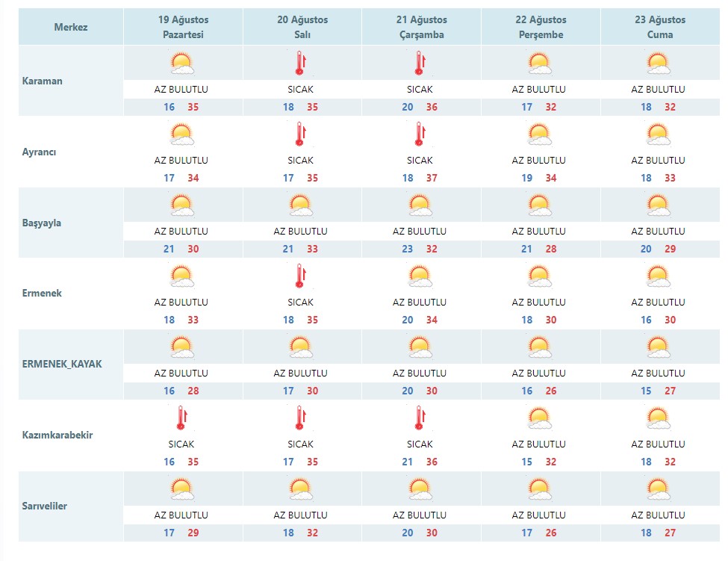Click Karaman's hot thermometer icon for 20 Ağustos
This screenshot has width=728, height=561.
301,63
